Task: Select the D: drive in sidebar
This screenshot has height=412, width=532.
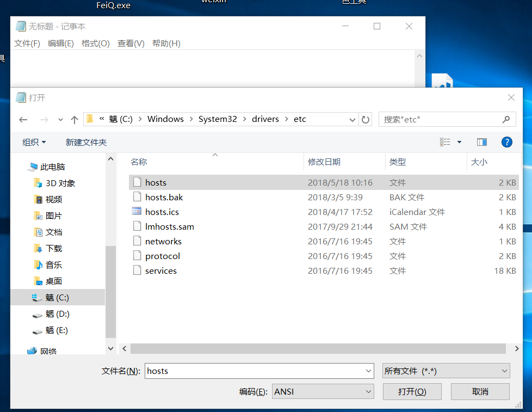Action: click(51, 314)
